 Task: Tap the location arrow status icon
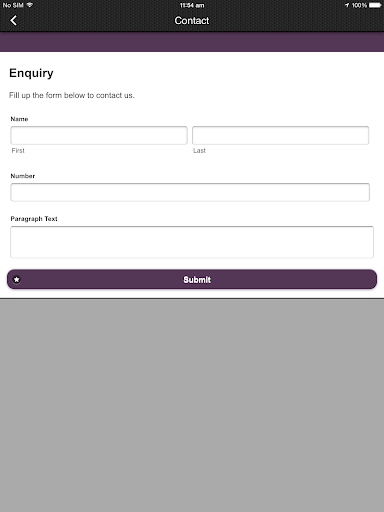(347, 5)
